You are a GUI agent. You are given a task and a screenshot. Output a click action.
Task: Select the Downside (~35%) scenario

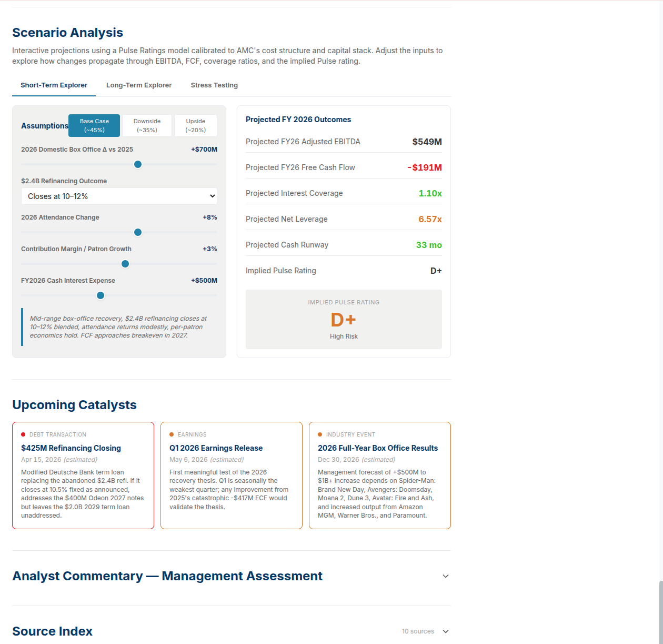[x=147, y=126]
